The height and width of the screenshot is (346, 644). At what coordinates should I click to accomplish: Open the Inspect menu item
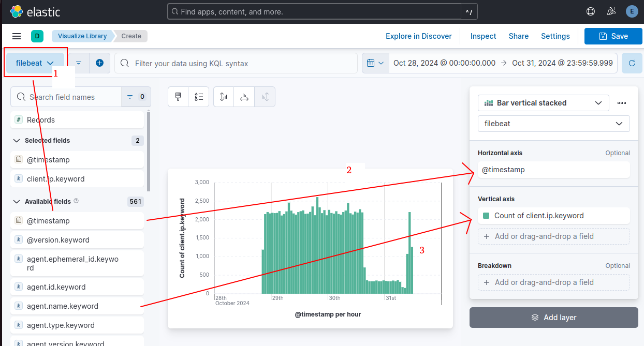point(484,36)
